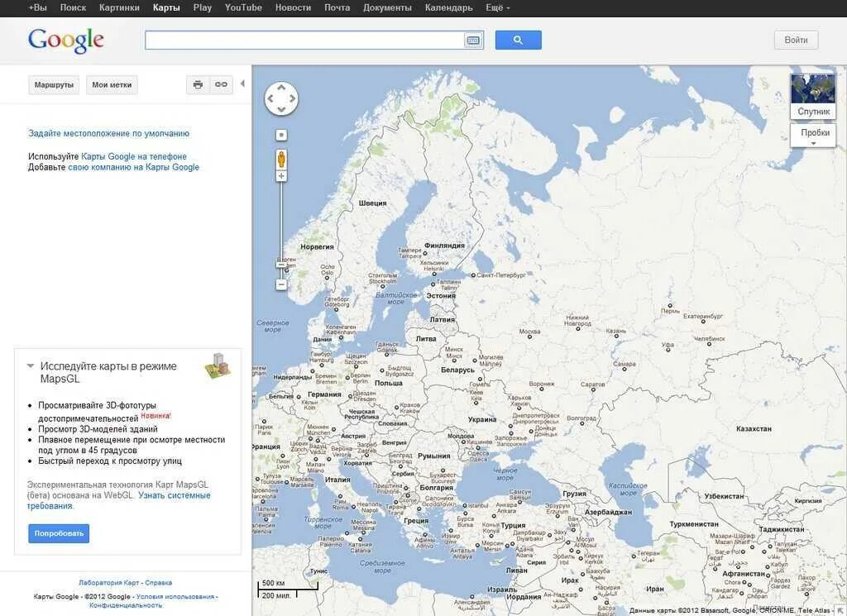Select Карты in the top bar
Viewport: 847px width, 616px height.
pyautogui.click(x=166, y=7)
